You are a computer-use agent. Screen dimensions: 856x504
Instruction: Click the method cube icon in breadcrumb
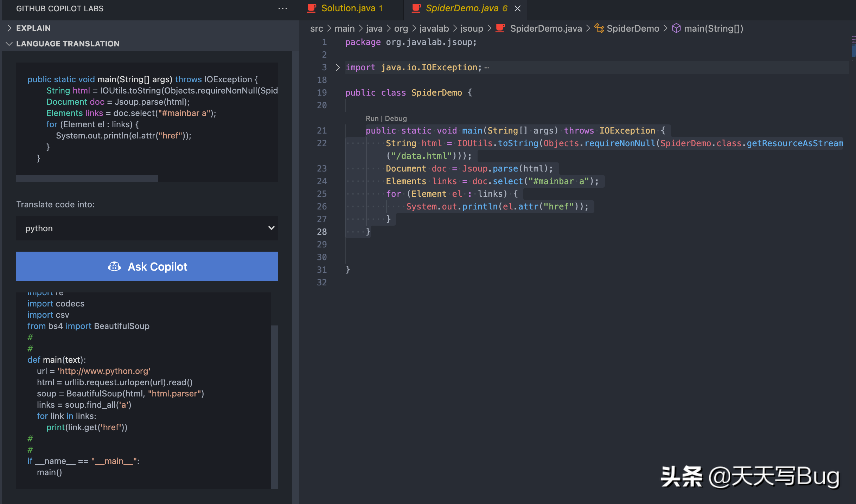676,28
